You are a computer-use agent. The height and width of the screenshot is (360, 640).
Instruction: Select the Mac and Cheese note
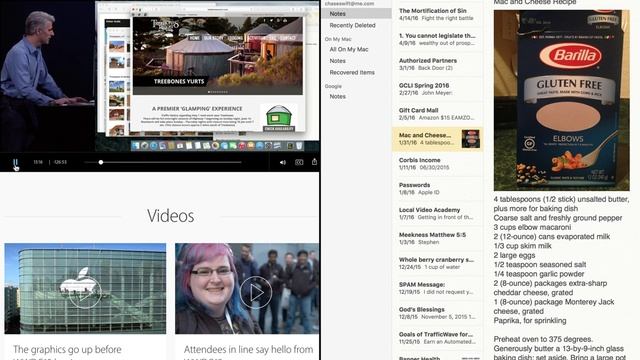coord(438,139)
